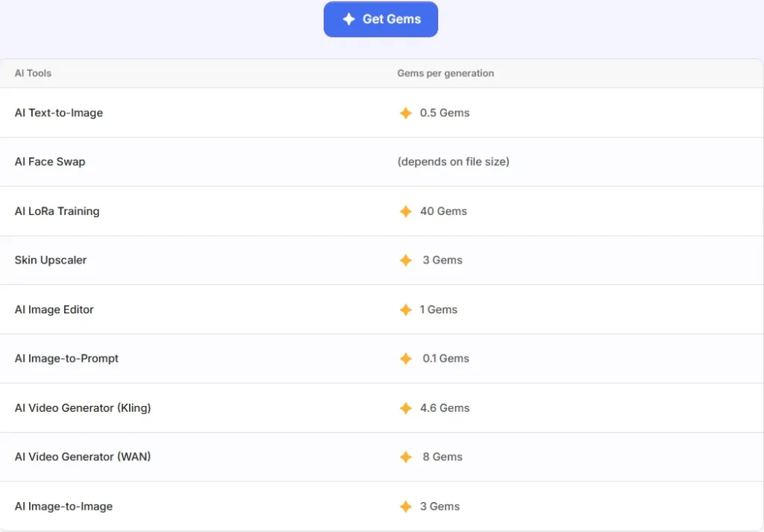Screen dimensions: 764x532
Task: Click the gem icon beside 0.5 Gems
Action: click(405, 113)
